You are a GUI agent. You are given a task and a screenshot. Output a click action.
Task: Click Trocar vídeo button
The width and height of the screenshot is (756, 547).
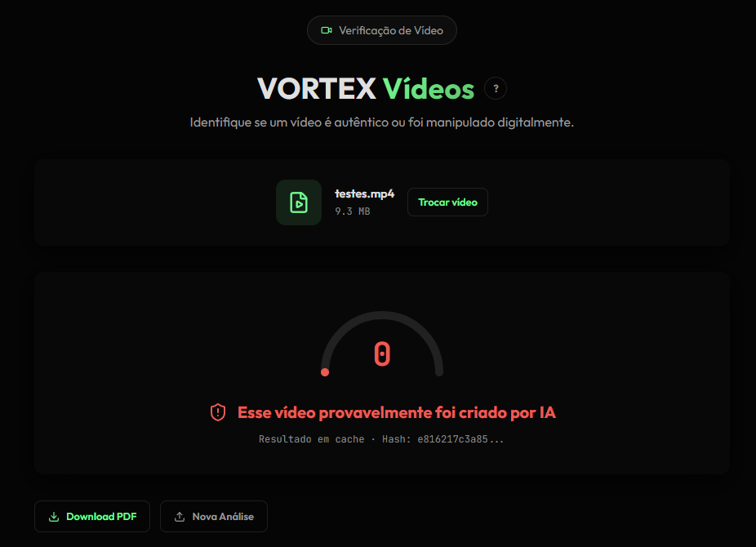[447, 202]
